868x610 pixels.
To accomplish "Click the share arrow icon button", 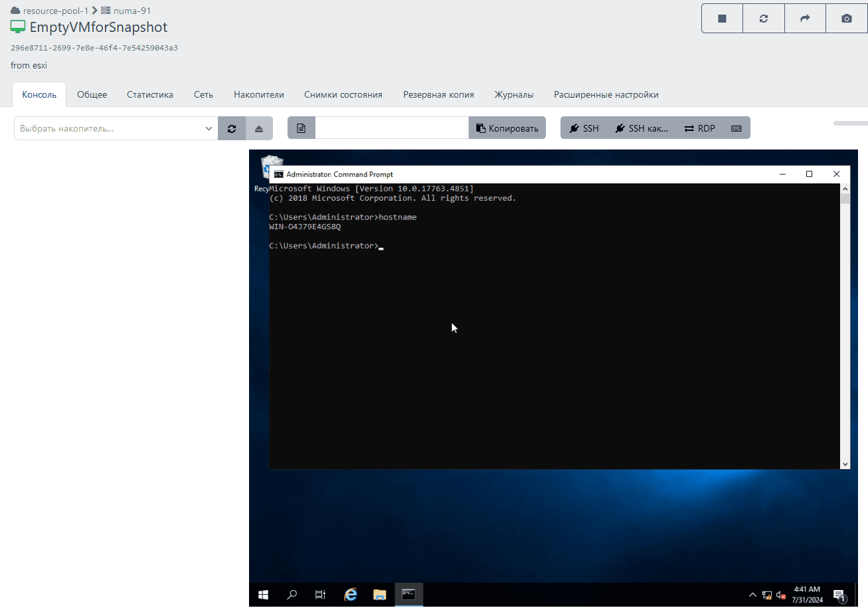I will (x=805, y=19).
